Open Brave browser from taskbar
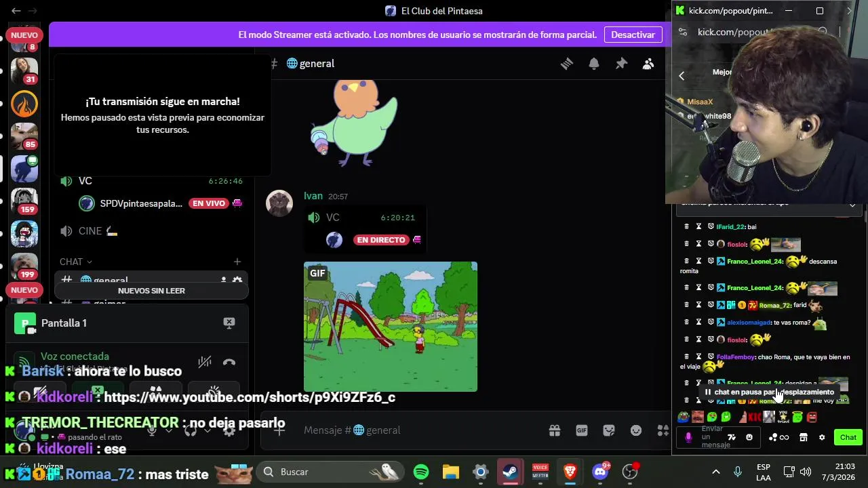 (570, 472)
